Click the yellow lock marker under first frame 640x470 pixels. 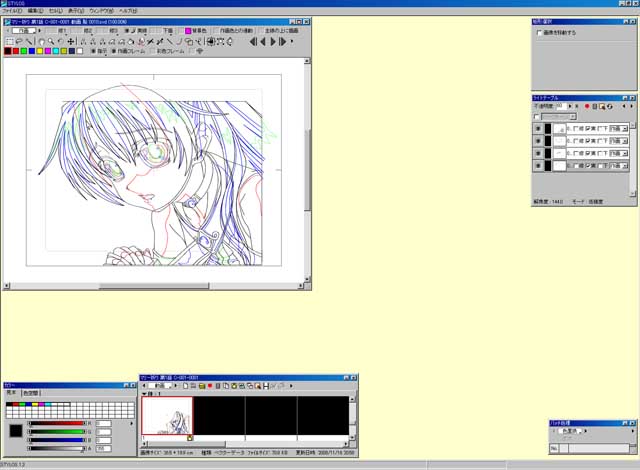[x=190, y=438]
